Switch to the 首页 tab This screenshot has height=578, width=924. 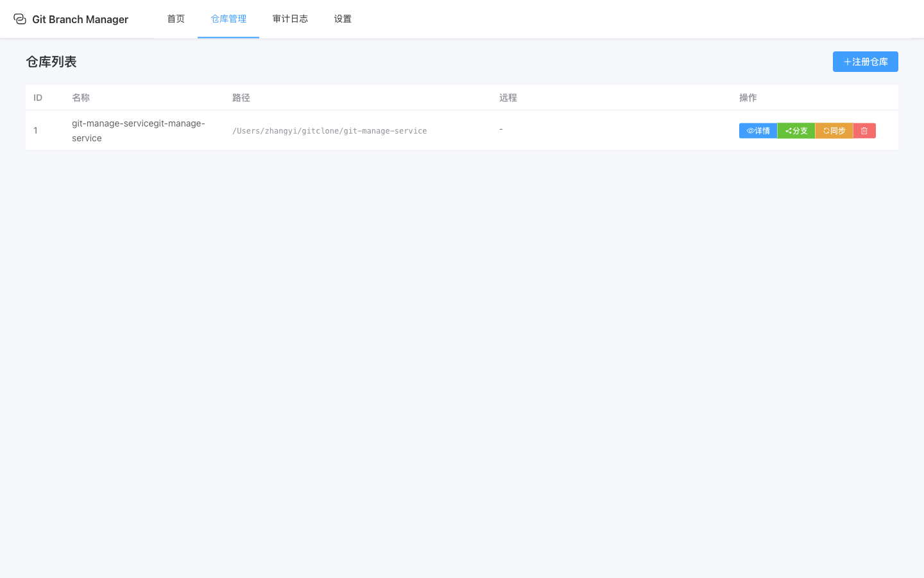coord(175,19)
